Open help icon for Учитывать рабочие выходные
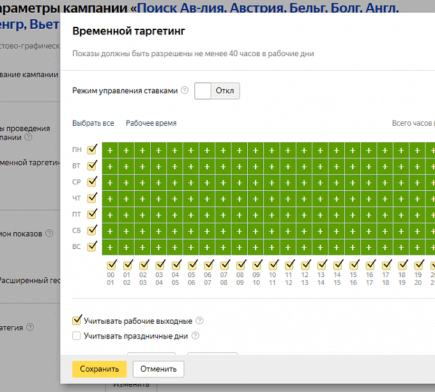 click(199, 321)
